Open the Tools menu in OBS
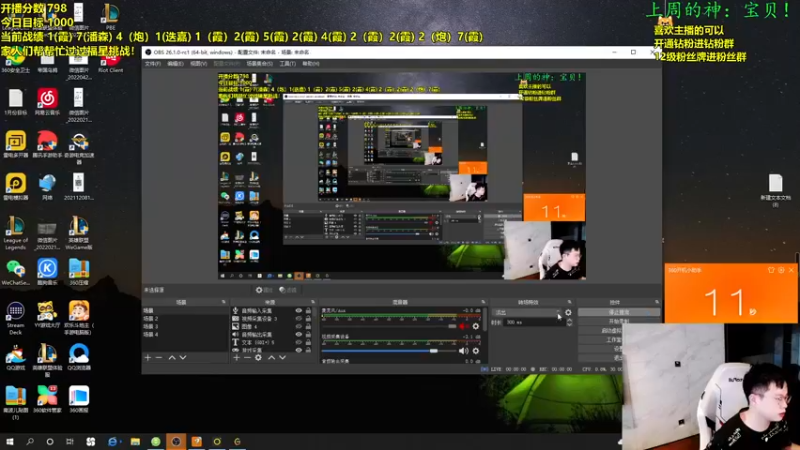800x450 pixels. 287,64
